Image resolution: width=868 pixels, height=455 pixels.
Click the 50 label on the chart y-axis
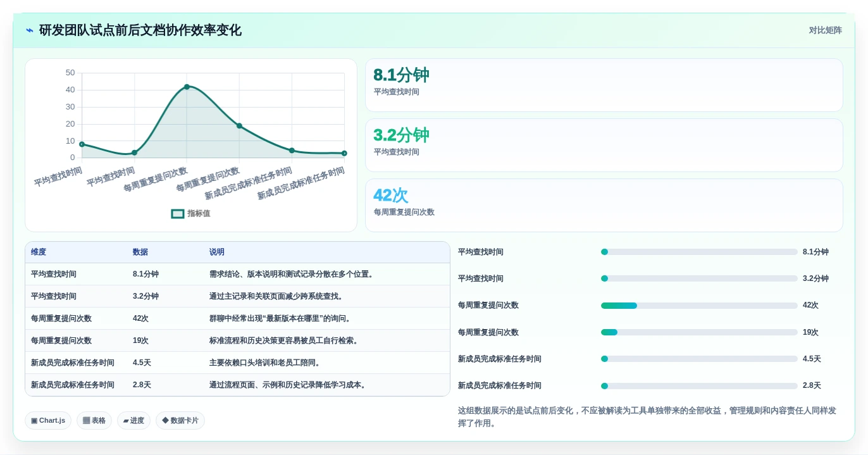pyautogui.click(x=70, y=73)
